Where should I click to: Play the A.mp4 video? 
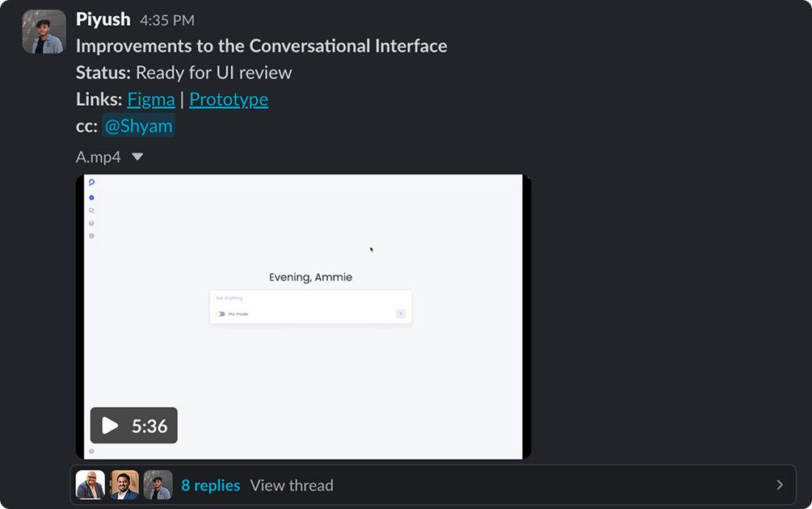(x=133, y=426)
